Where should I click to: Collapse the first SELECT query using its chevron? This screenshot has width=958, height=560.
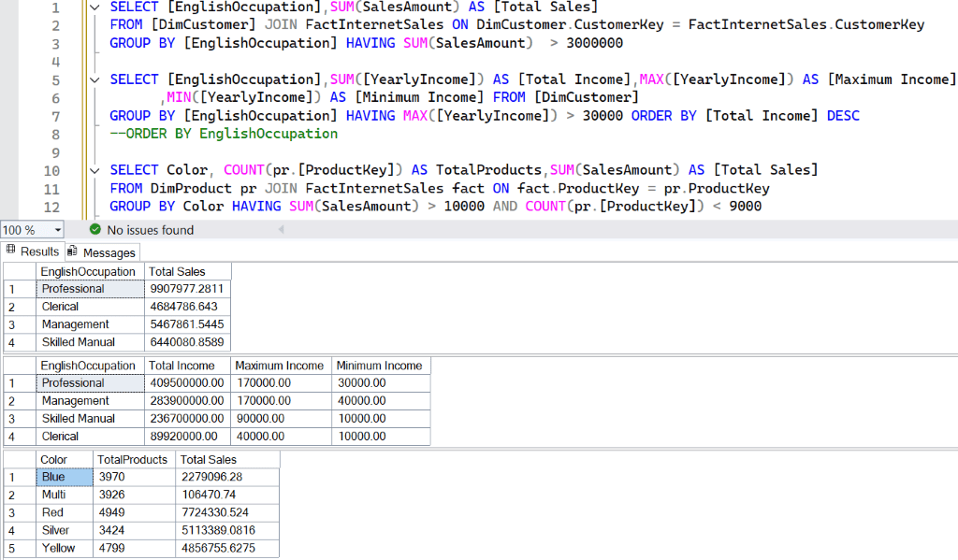[x=94, y=7]
